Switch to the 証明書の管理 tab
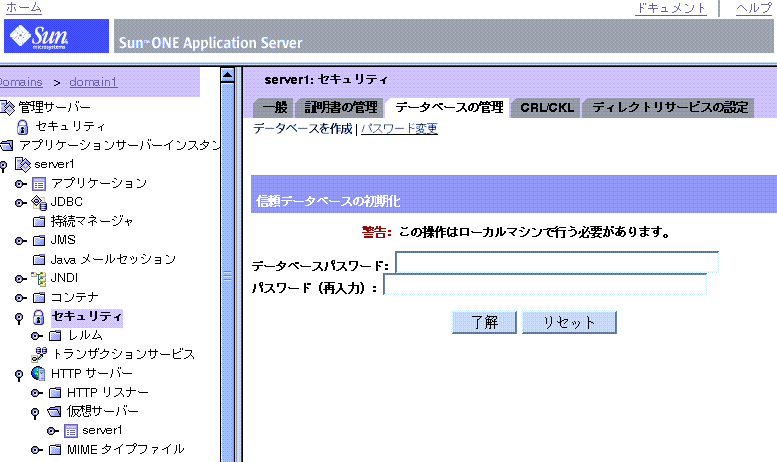The height and width of the screenshot is (462, 777). [341, 108]
